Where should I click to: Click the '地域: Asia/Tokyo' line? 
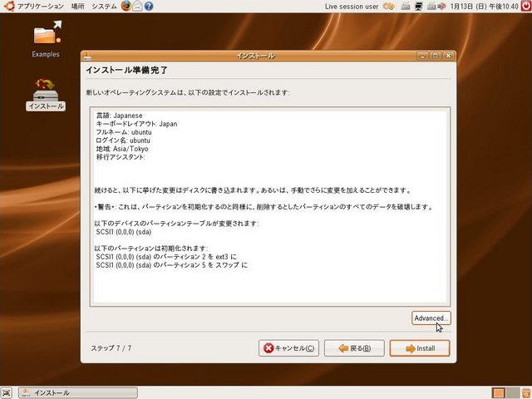[122, 149]
